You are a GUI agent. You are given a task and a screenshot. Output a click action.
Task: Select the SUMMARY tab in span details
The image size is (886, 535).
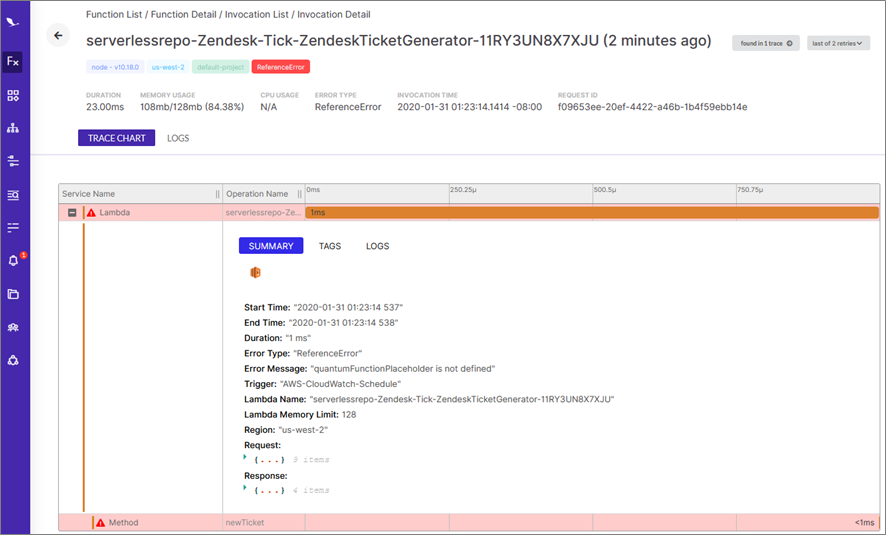point(271,246)
